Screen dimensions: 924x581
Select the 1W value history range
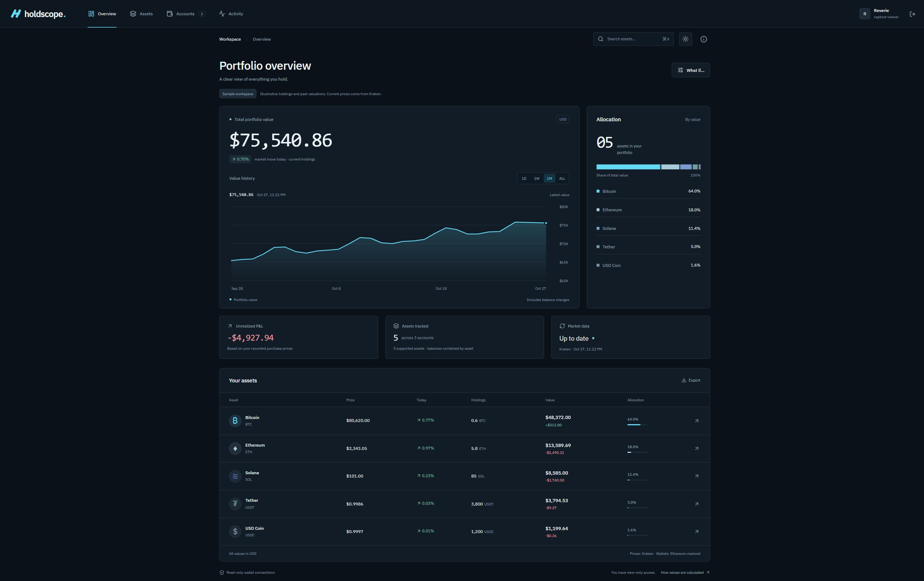[537, 178]
